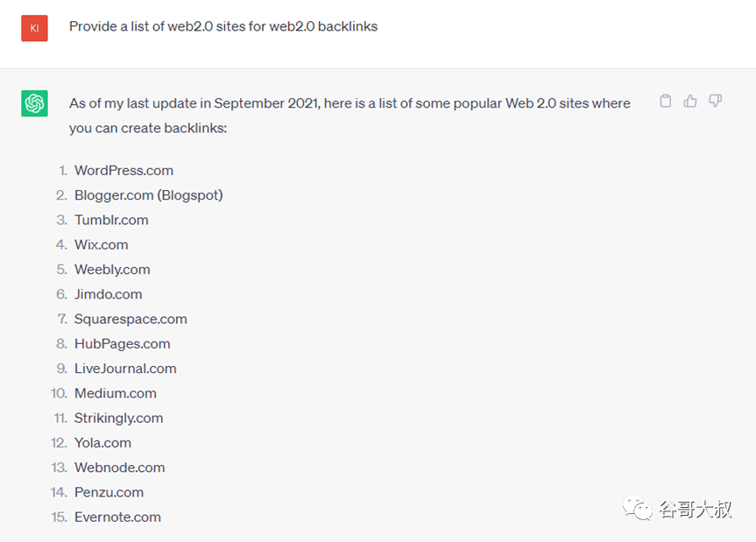Click the user prompt about web2.0 backlinks
This screenshot has height=542, width=756.
pyautogui.click(x=223, y=26)
